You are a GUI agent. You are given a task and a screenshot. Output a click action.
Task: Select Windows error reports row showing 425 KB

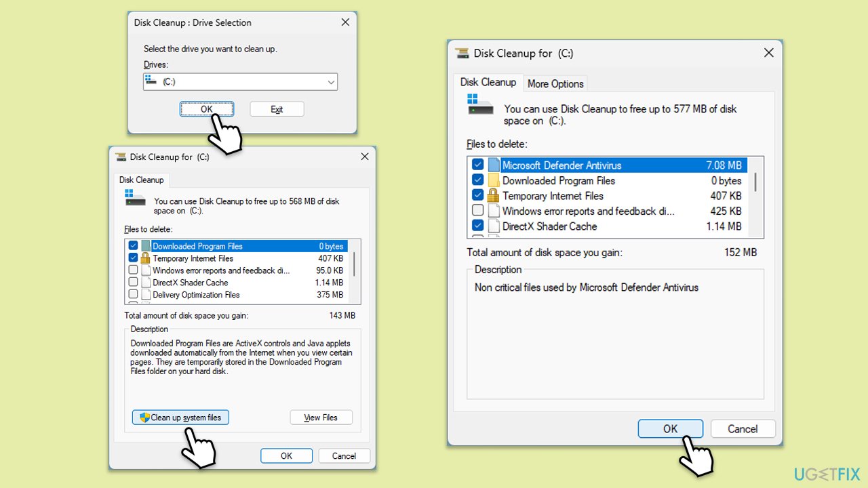point(608,211)
